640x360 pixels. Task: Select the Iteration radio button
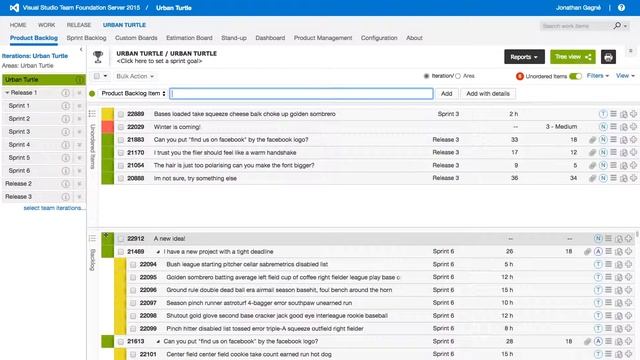pos(426,76)
